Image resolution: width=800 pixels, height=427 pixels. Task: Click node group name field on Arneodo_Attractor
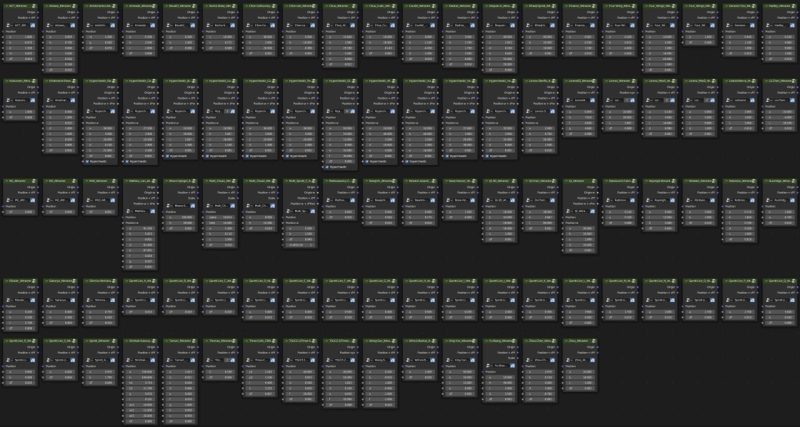pos(141,25)
